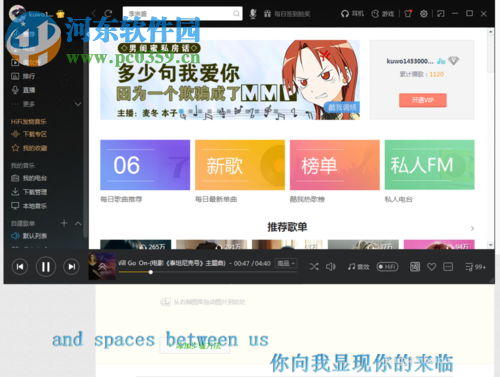Click the scrollbar up arrow
500x377 pixels.
(490, 32)
